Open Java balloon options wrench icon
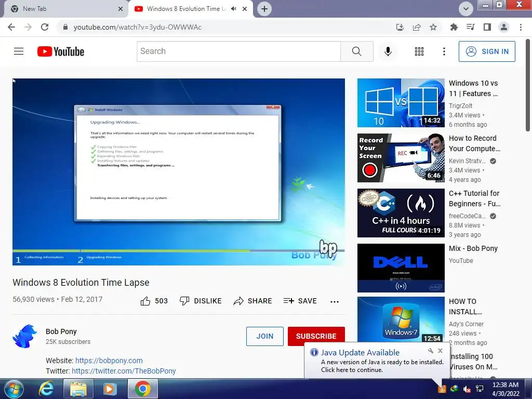Viewport: 532px width, 399px height. click(431, 351)
